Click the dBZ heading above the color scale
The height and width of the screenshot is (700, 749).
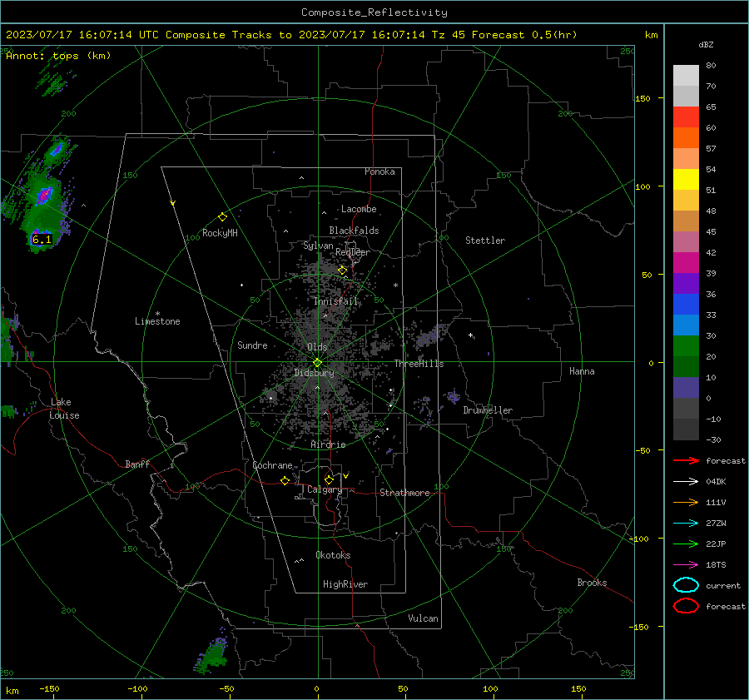(706, 44)
